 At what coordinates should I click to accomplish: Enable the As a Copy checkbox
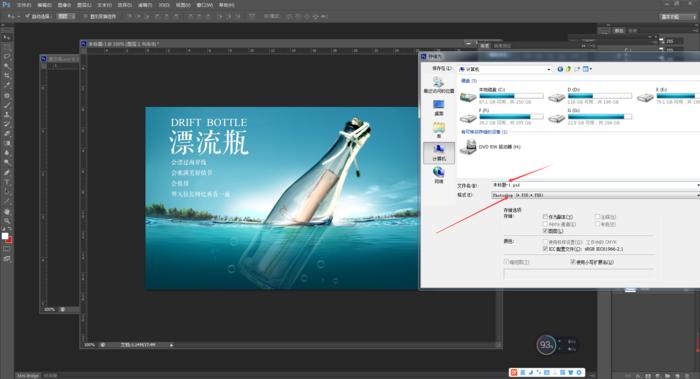545,217
